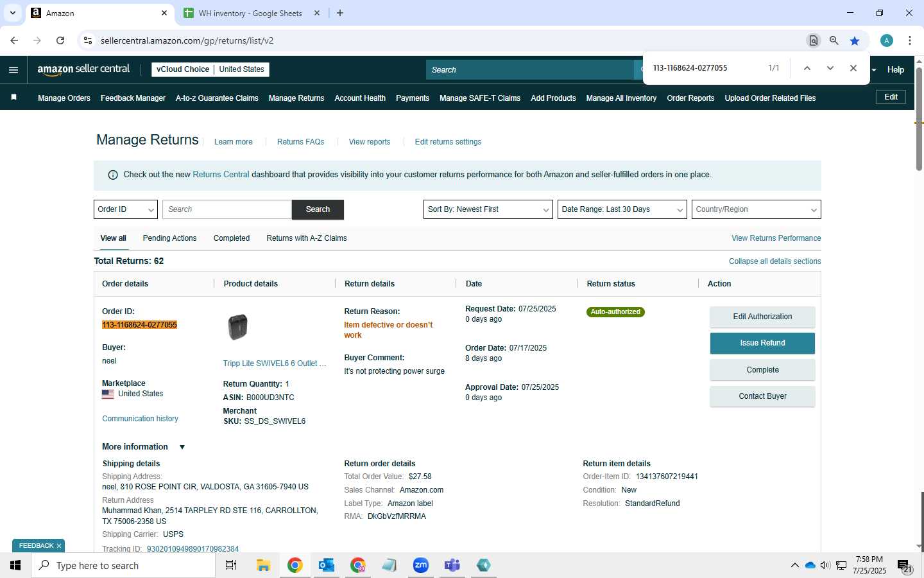Open the Chrome profile avatar

(x=887, y=40)
